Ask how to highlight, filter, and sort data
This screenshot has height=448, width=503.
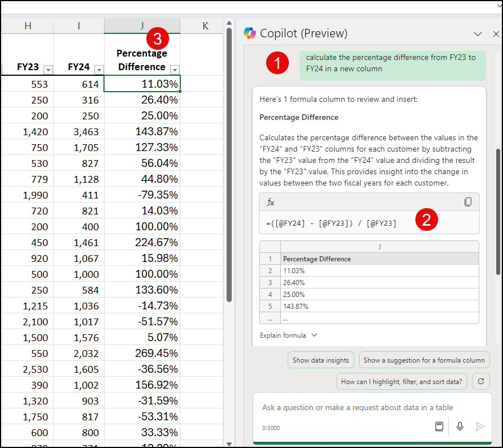point(401,381)
